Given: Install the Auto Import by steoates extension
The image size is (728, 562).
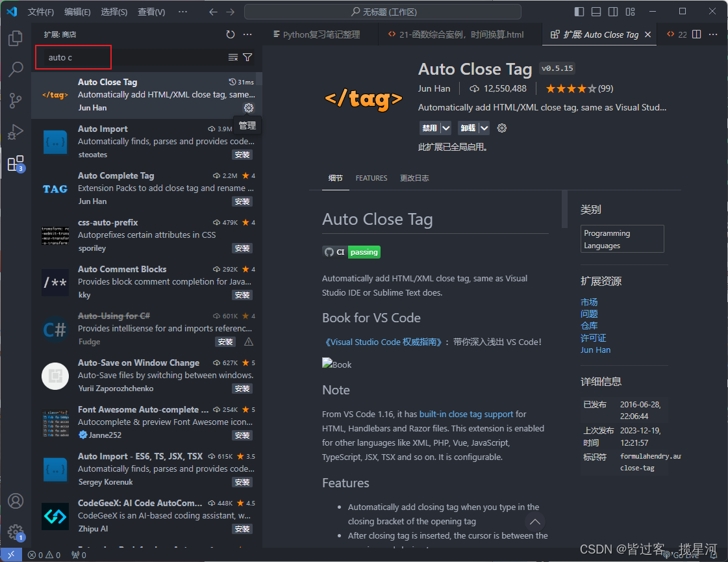Looking at the screenshot, I should 242,155.
